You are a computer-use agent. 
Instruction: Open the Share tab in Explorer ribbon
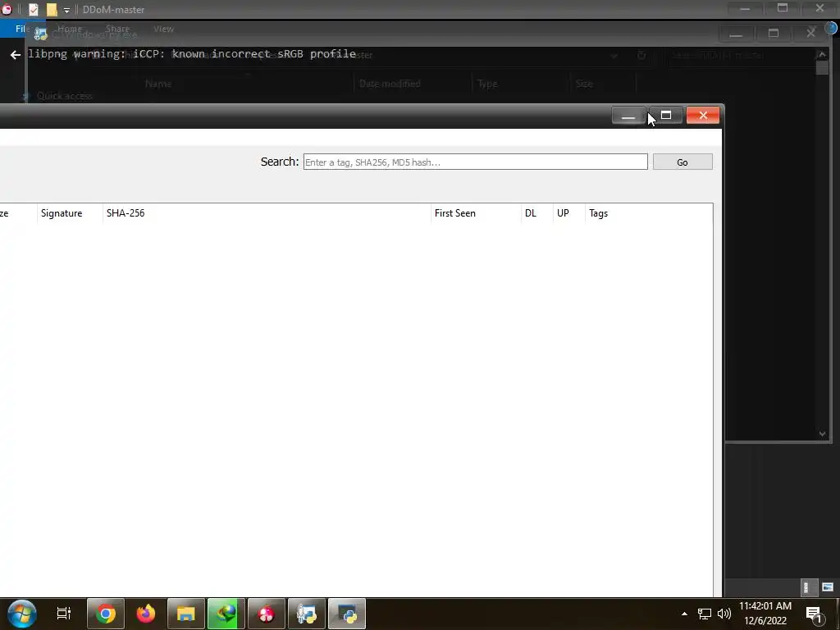(x=118, y=29)
